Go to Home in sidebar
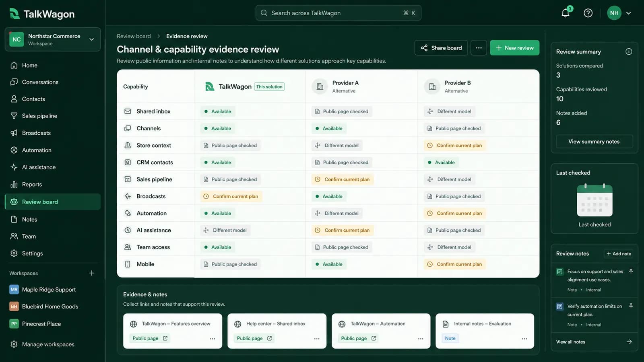This screenshot has width=644, height=362. [53, 65]
